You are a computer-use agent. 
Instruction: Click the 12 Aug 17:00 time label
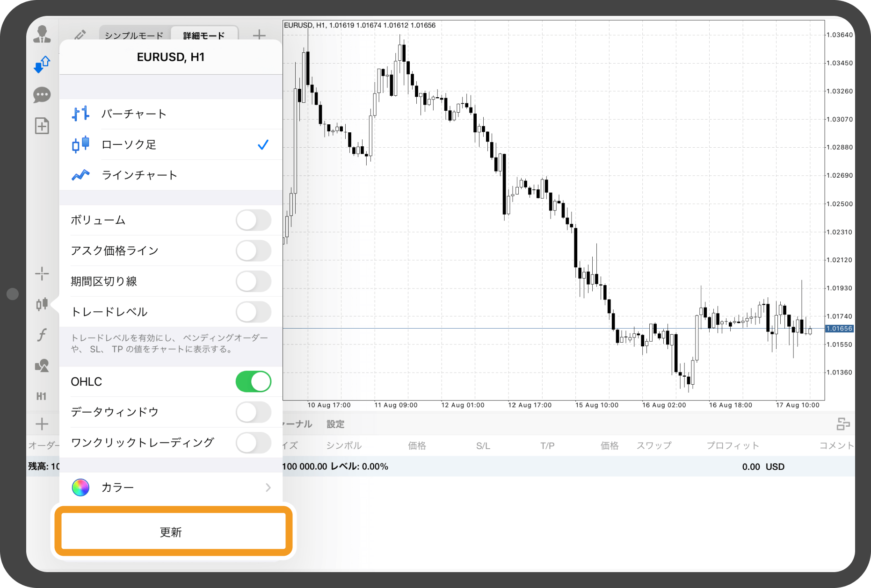tap(530, 405)
